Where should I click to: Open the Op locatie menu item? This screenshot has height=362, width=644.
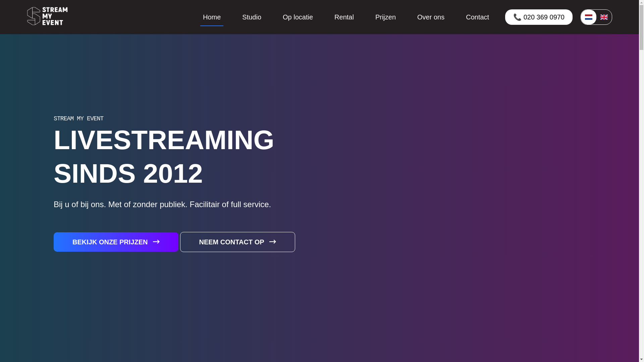point(298,17)
